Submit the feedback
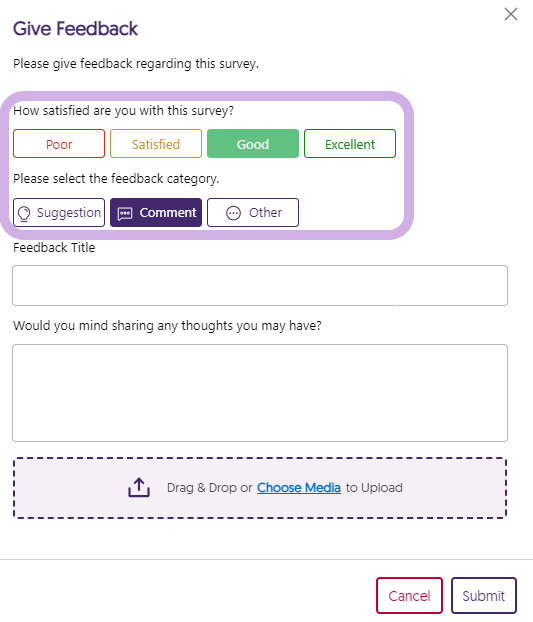This screenshot has height=622, width=533. (x=483, y=595)
